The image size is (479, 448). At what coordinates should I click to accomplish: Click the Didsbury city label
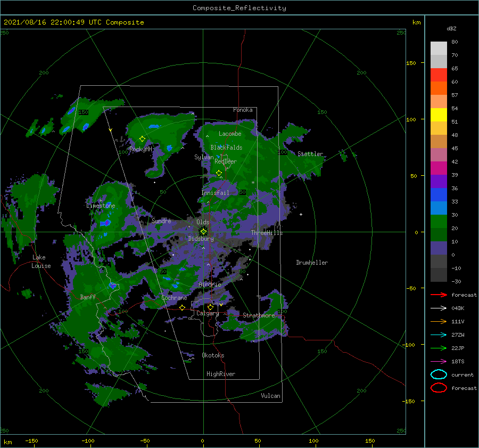201,239
